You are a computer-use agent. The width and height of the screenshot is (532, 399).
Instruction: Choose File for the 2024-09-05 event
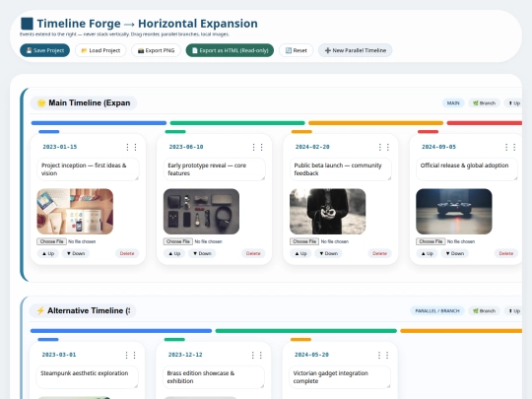pos(431,241)
